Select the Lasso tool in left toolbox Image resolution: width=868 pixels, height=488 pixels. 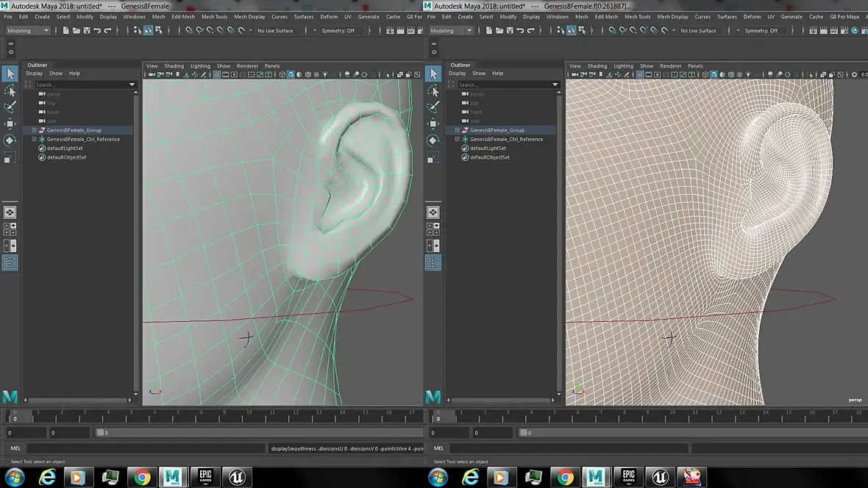click(10, 90)
